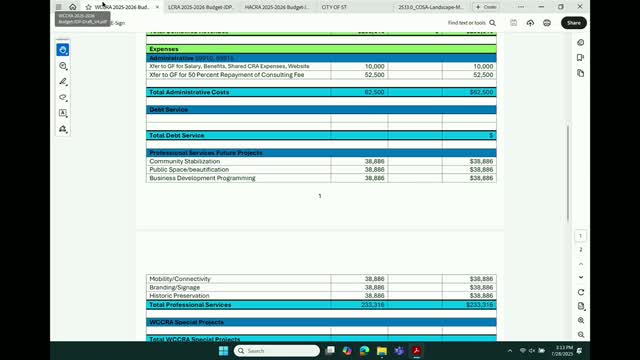Open the bookmarks panel on right rail

tap(580, 58)
